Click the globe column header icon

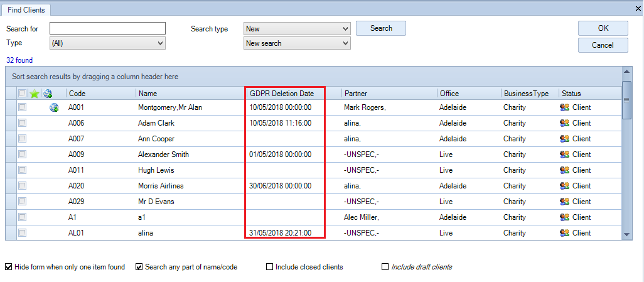[48, 94]
